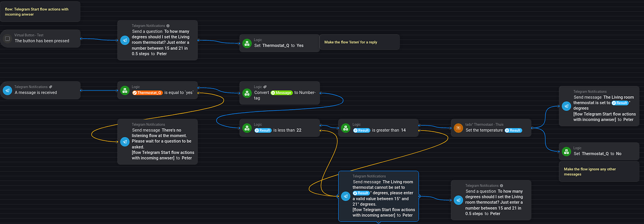Select Result tag in 'is greater than 14' card
This screenshot has width=644, height=224.
[362, 130]
